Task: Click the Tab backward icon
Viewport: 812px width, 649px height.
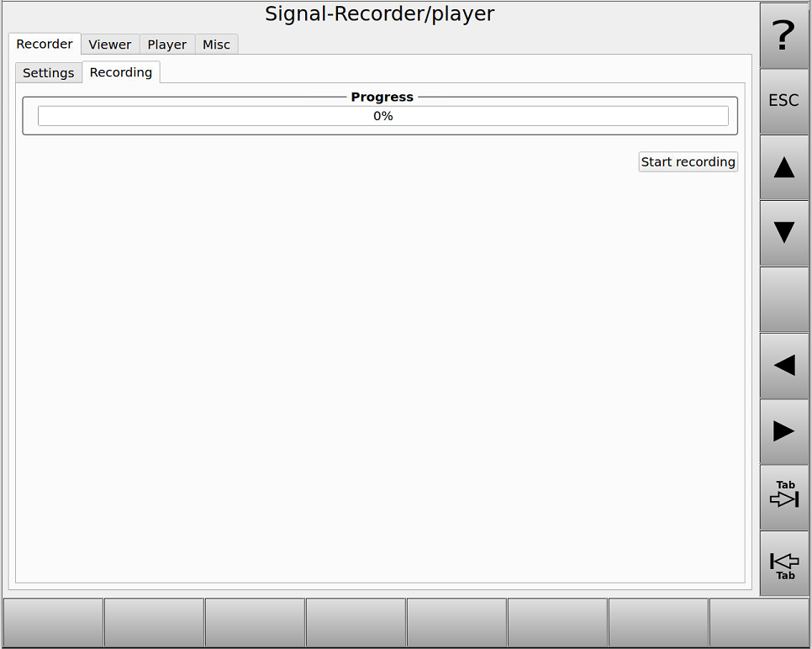Action: (783, 562)
